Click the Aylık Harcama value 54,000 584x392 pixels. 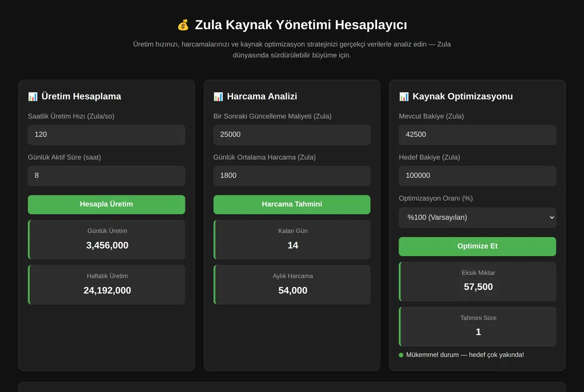pyautogui.click(x=293, y=290)
